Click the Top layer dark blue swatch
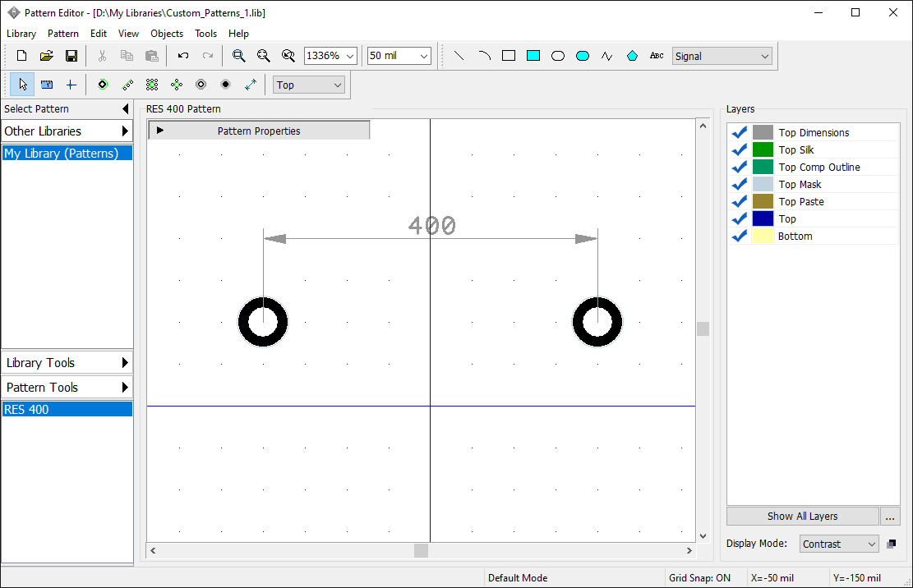 click(x=763, y=219)
